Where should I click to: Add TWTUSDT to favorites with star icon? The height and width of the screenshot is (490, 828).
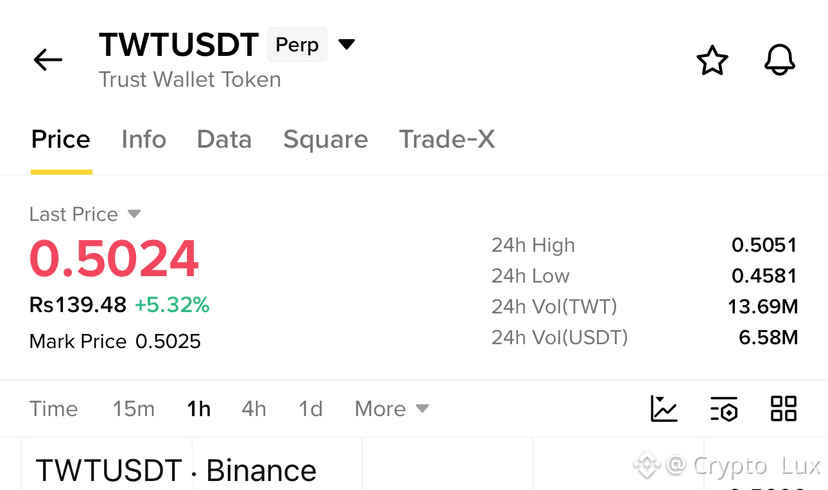pyautogui.click(x=712, y=60)
